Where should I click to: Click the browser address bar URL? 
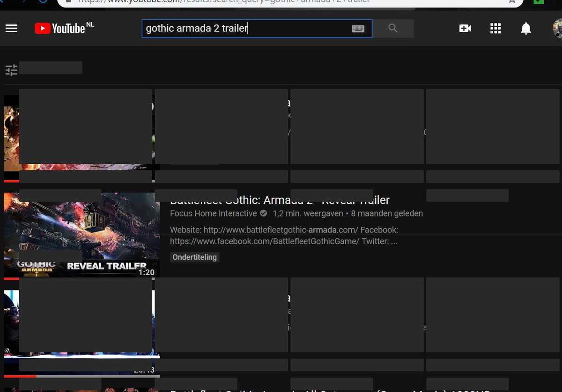(225, 1)
